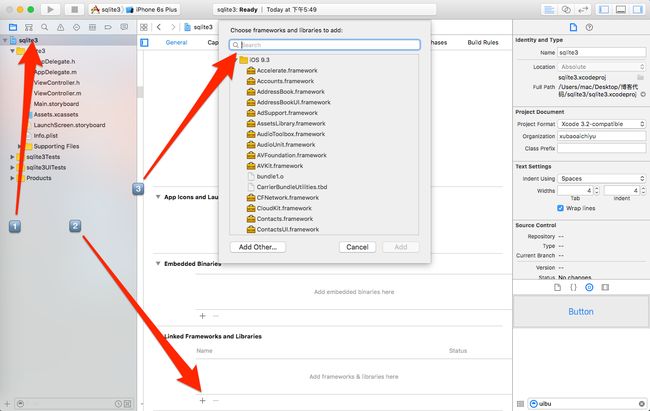Collapse the Embedded Binaries section
The width and height of the screenshot is (650, 411).
click(158, 263)
